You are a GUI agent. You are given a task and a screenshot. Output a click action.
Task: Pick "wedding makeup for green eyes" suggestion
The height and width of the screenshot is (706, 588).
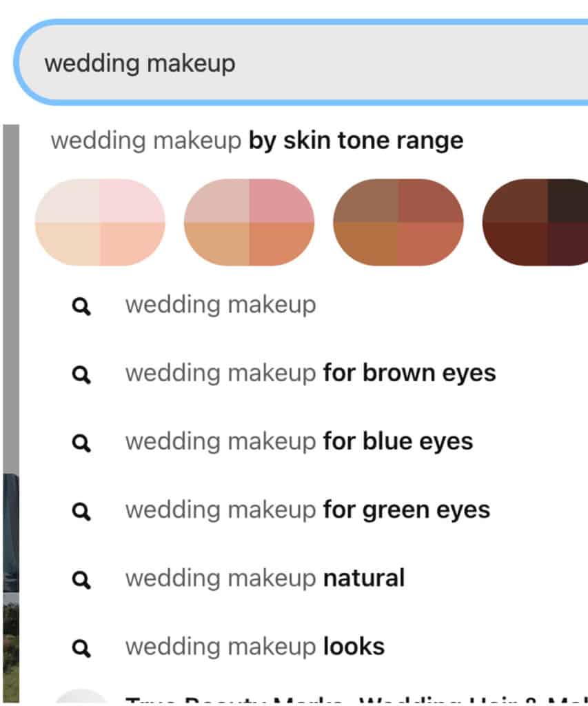[x=307, y=510]
